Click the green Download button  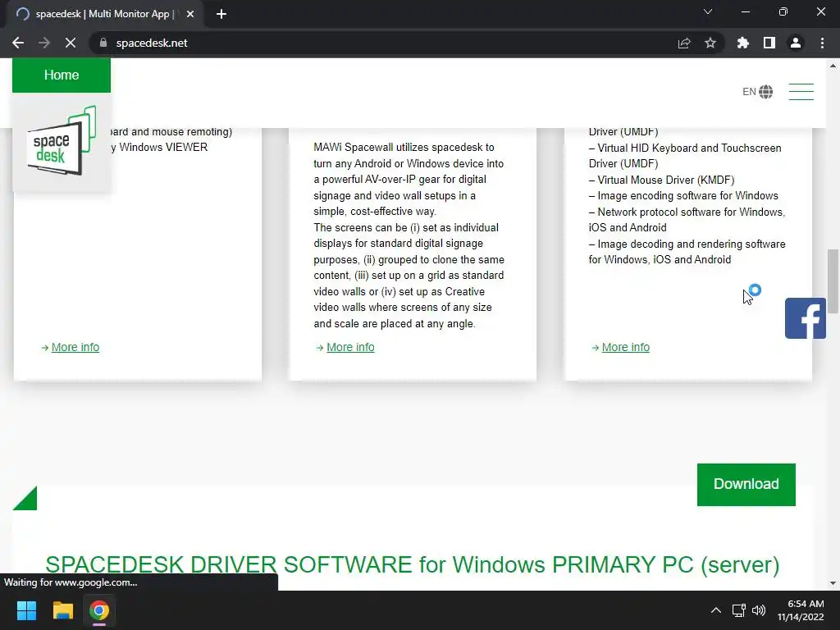(746, 484)
